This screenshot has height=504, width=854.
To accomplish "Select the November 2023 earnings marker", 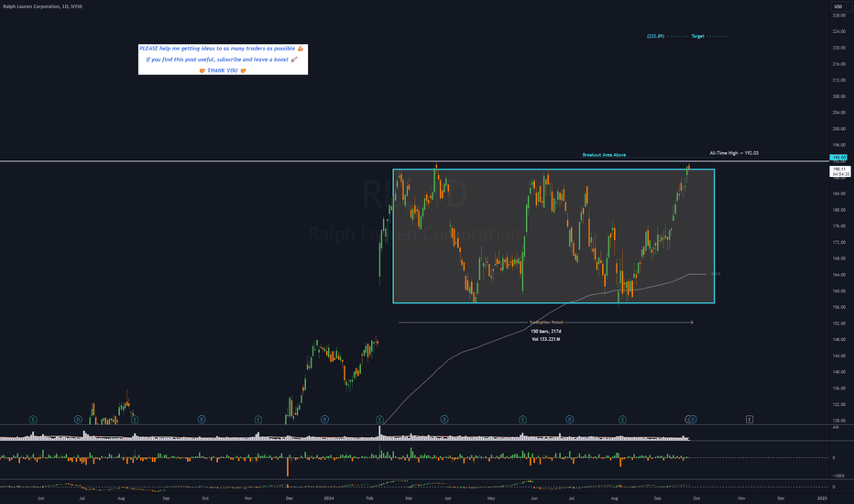I will 258,420.
